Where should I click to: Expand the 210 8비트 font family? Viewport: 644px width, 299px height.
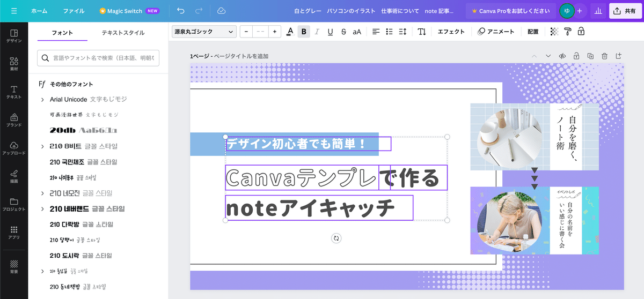click(x=42, y=146)
